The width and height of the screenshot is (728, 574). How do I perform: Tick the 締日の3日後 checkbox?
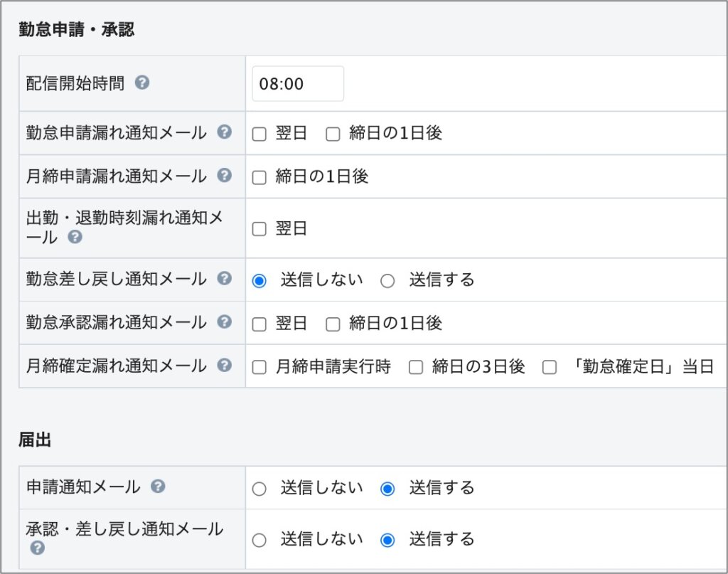(x=416, y=367)
